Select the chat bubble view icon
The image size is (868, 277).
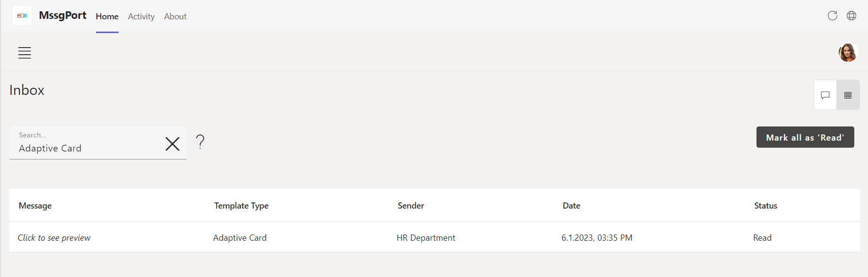pos(825,95)
